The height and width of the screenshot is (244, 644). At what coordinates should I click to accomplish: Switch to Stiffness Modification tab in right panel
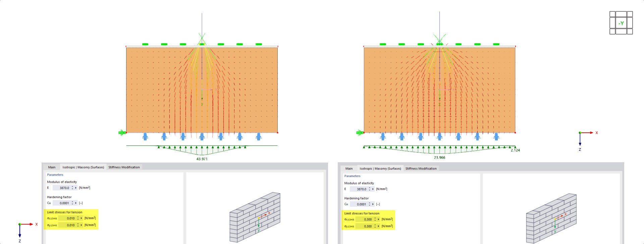tap(421, 169)
